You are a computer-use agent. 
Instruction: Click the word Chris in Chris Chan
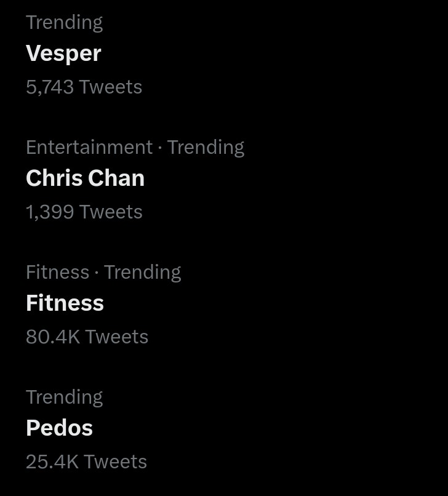point(54,178)
